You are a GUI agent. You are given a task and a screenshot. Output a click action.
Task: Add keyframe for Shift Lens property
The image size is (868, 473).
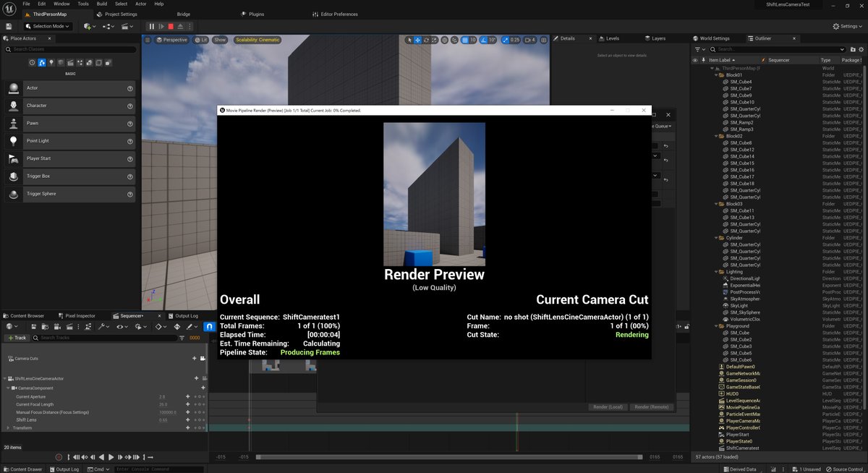(x=187, y=419)
